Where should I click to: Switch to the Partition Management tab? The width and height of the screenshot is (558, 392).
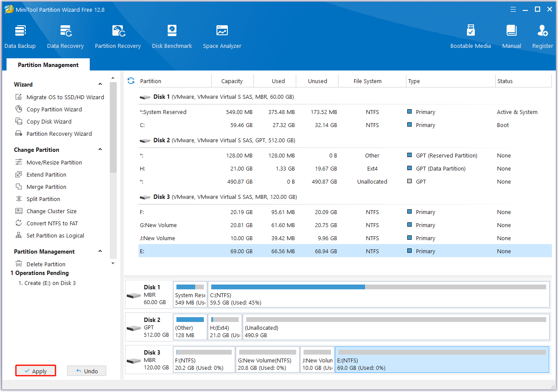(48, 65)
